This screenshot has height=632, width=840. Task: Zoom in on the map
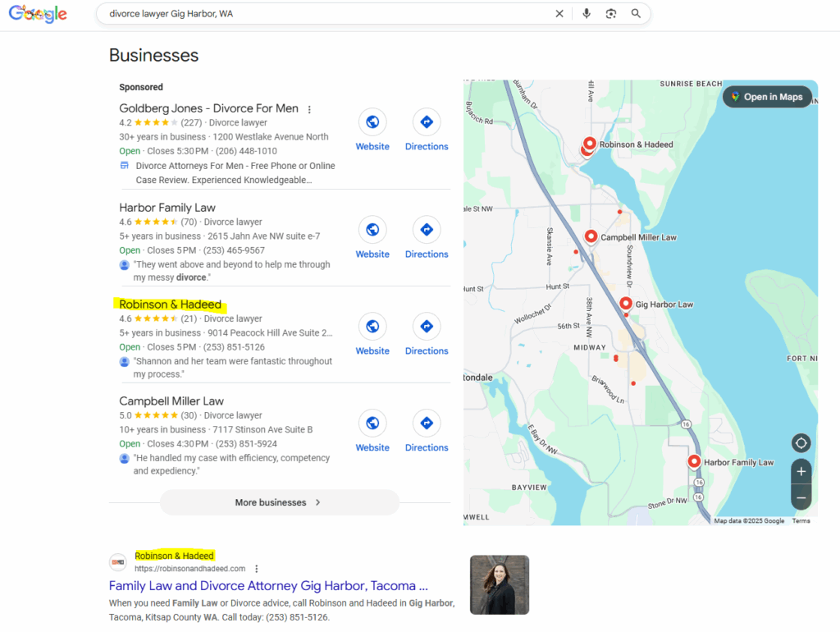click(801, 472)
